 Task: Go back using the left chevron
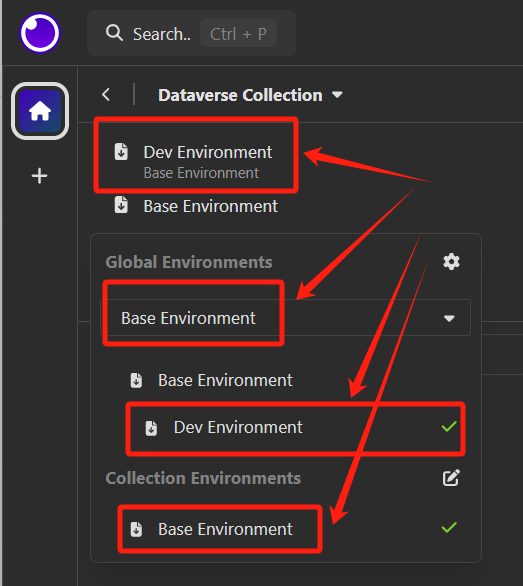[x=106, y=95]
